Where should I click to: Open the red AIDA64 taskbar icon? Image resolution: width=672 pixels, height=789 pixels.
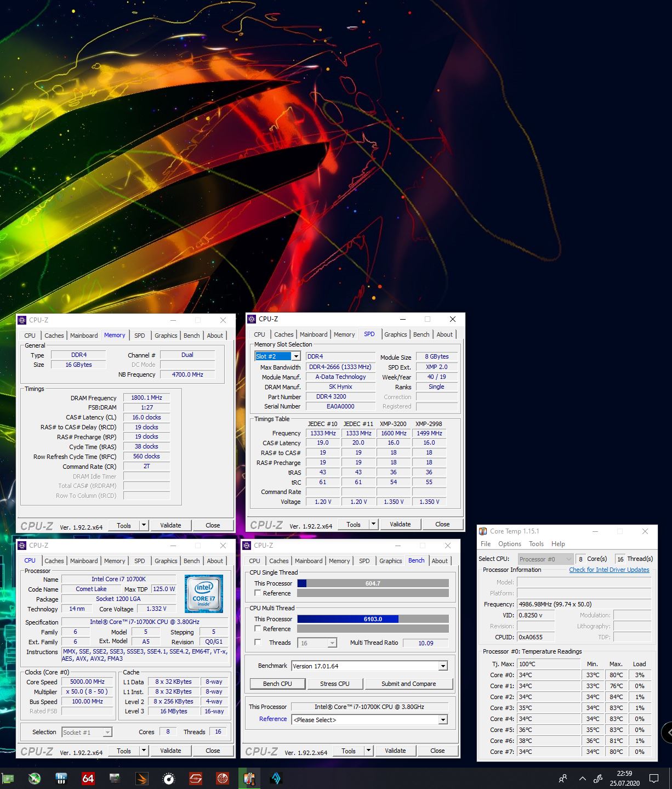coord(88,778)
